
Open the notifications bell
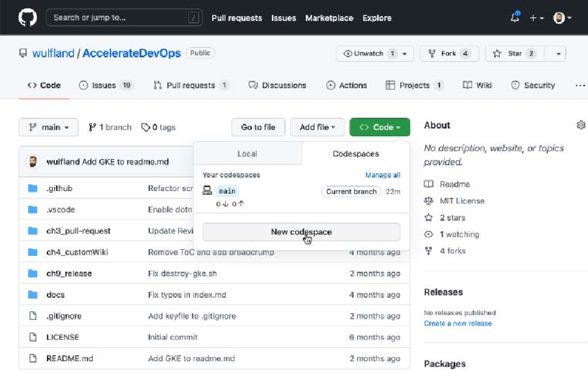point(515,17)
